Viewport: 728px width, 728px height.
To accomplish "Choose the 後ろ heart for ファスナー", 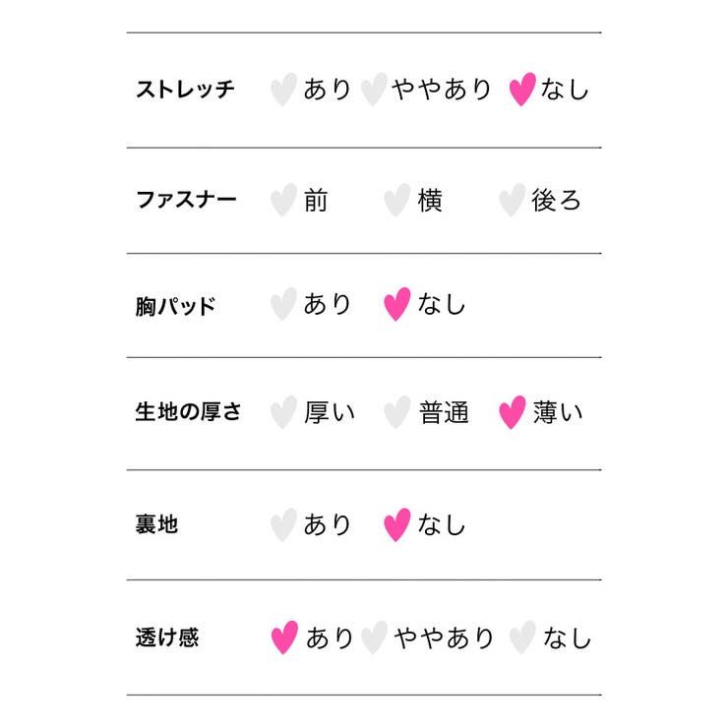I will 512,200.
